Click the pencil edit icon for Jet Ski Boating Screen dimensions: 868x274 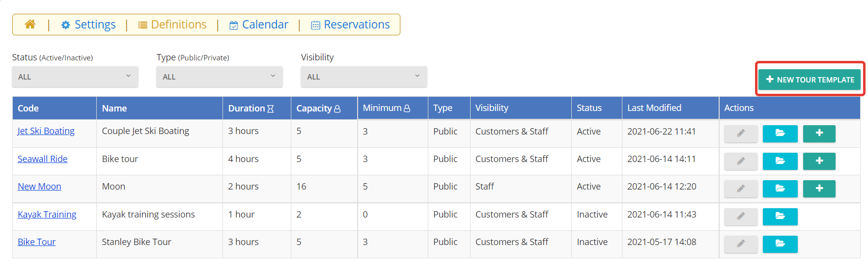[x=741, y=134]
